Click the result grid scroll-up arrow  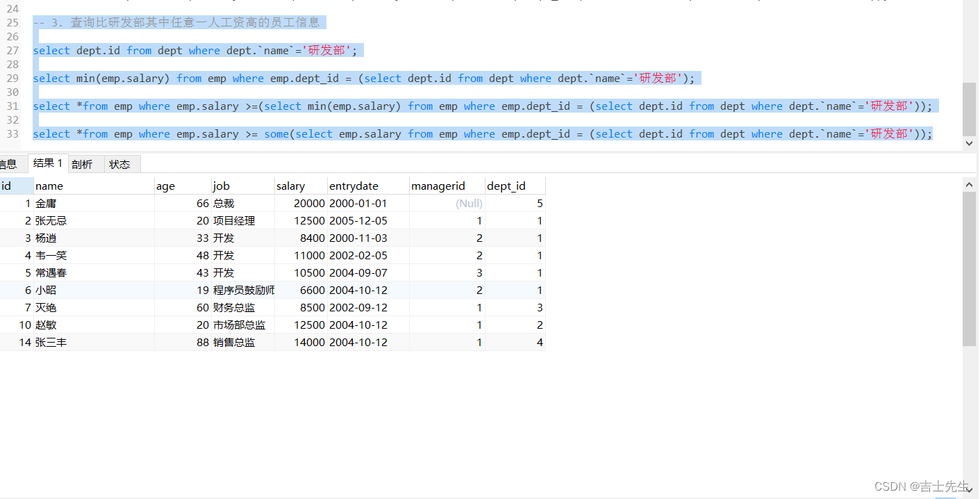coord(970,184)
